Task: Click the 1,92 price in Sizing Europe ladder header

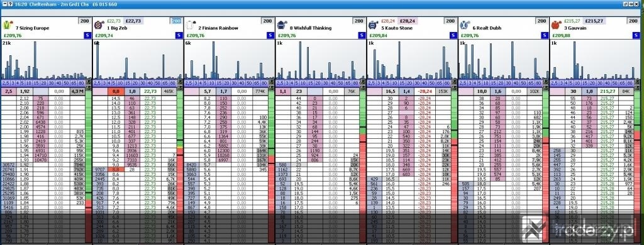Action: click(x=25, y=91)
